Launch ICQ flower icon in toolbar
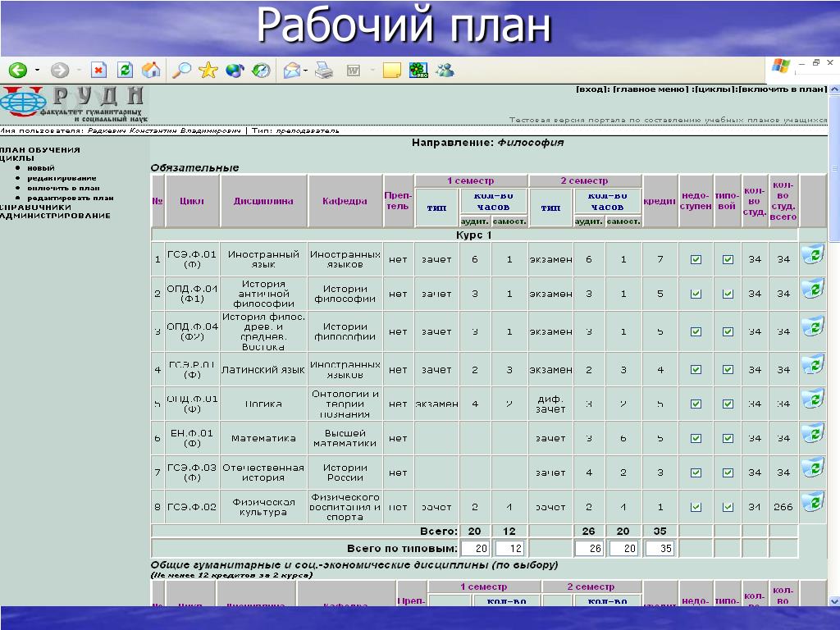 [418, 71]
